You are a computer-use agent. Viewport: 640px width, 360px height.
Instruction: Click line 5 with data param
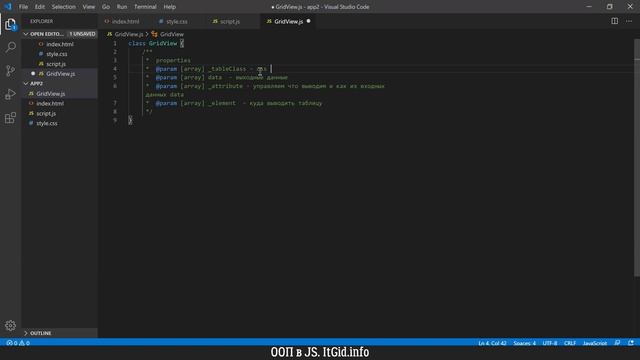(217, 78)
